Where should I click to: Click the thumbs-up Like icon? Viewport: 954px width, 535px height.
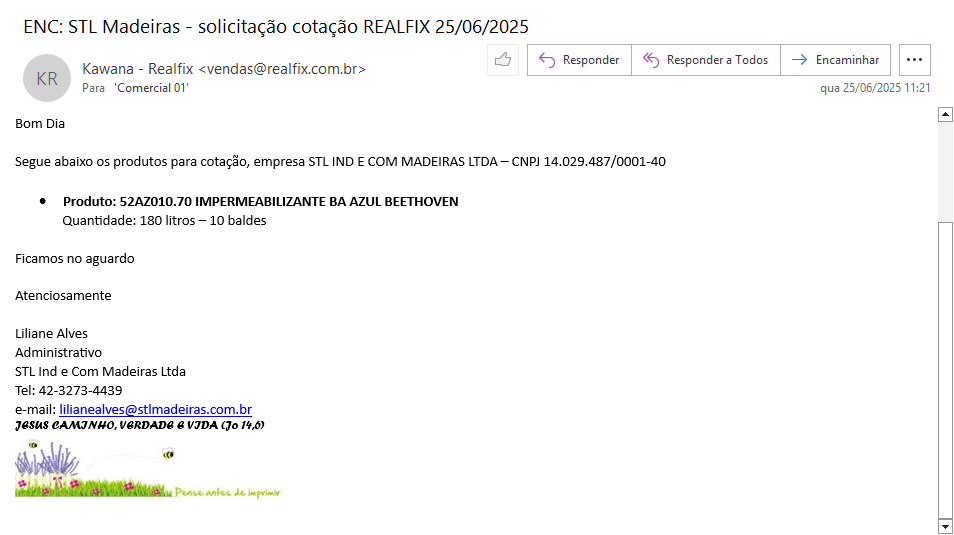click(x=503, y=60)
